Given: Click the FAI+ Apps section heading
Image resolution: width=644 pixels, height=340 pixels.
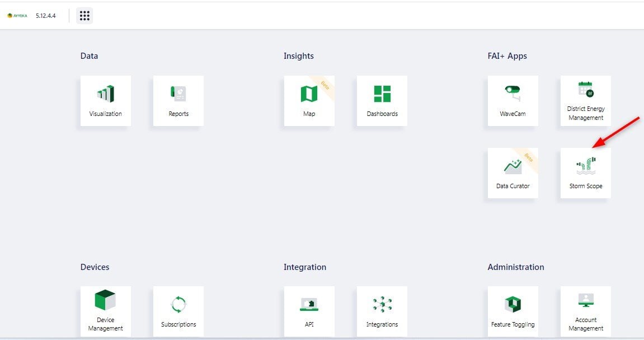Looking at the screenshot, I should click(507, 56).
